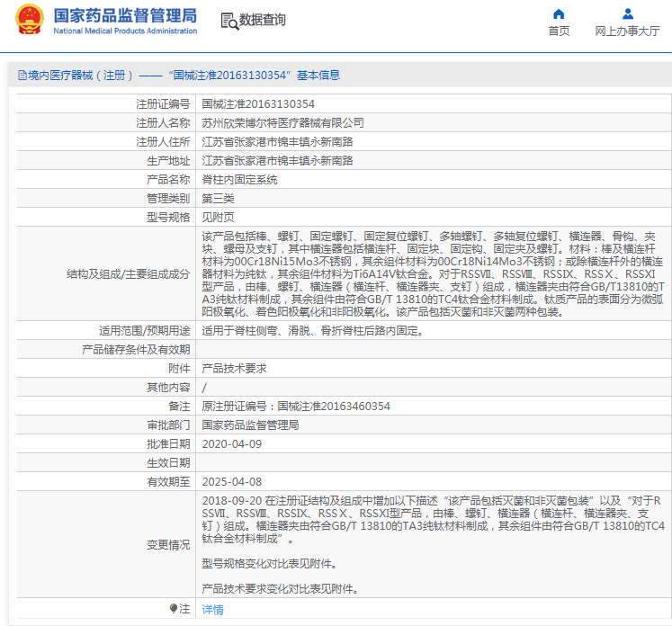The image size is (672, 626).
Task: Go to 首页 via its text label
Action: coord(559,31)
